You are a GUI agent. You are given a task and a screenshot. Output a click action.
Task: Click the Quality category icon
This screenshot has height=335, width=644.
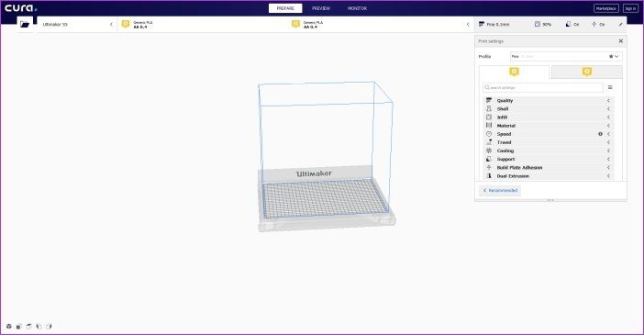pyautogui.click(x=489, y=100)
